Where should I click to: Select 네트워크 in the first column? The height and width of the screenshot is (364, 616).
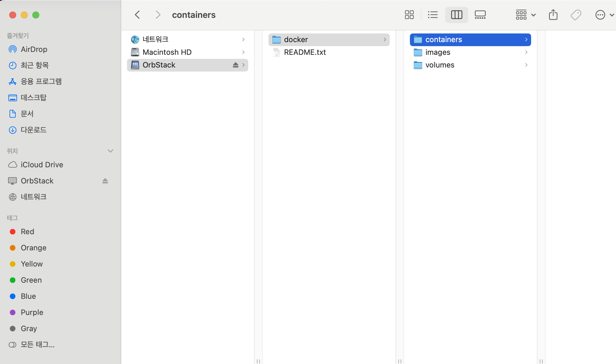click(x=188, y=40)
